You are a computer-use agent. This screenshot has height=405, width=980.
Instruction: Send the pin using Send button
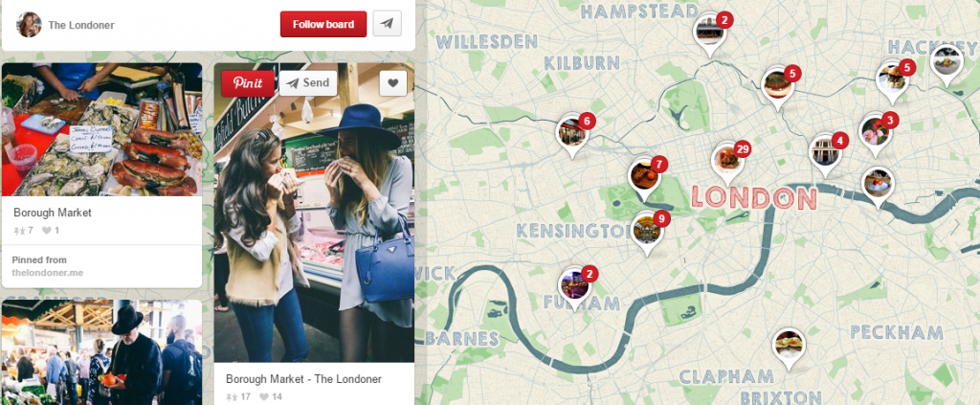coord(307,83)
